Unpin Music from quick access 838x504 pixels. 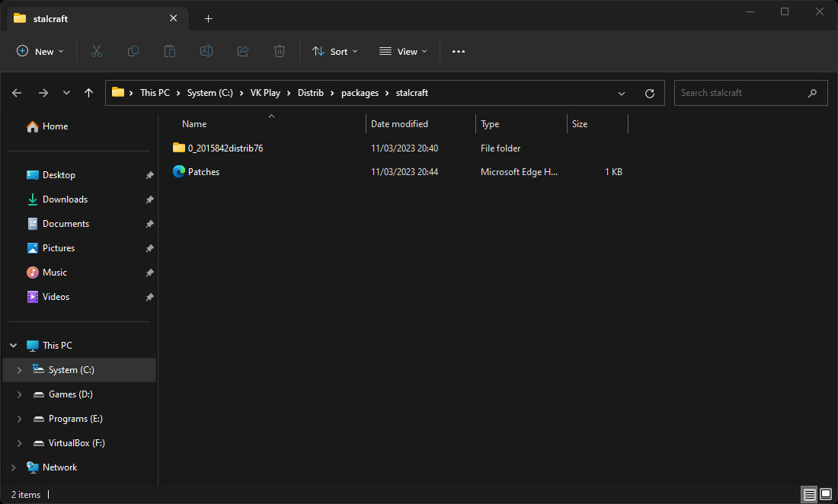[x=149, y=273]
